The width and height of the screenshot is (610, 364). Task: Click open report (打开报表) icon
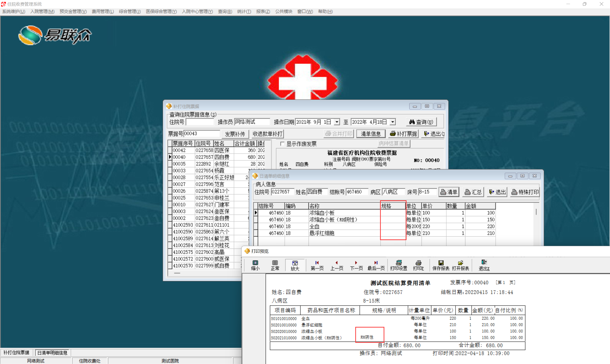[x=460, y=265]
